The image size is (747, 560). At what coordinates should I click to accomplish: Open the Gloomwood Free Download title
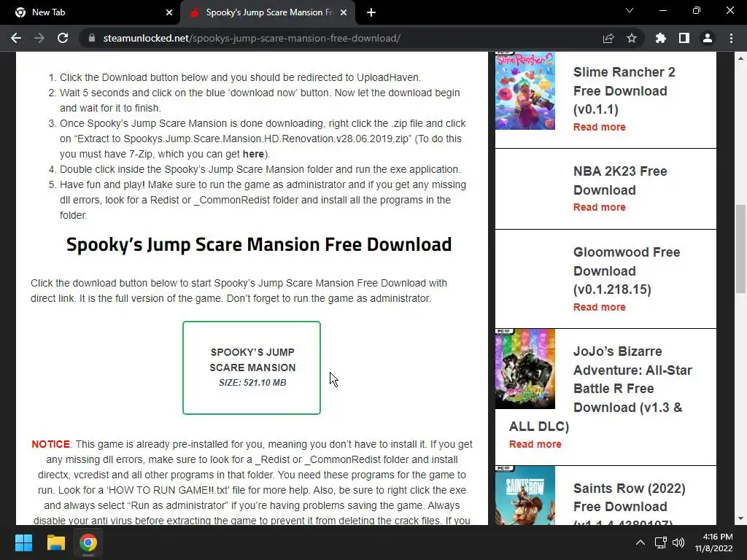(627, 271)
